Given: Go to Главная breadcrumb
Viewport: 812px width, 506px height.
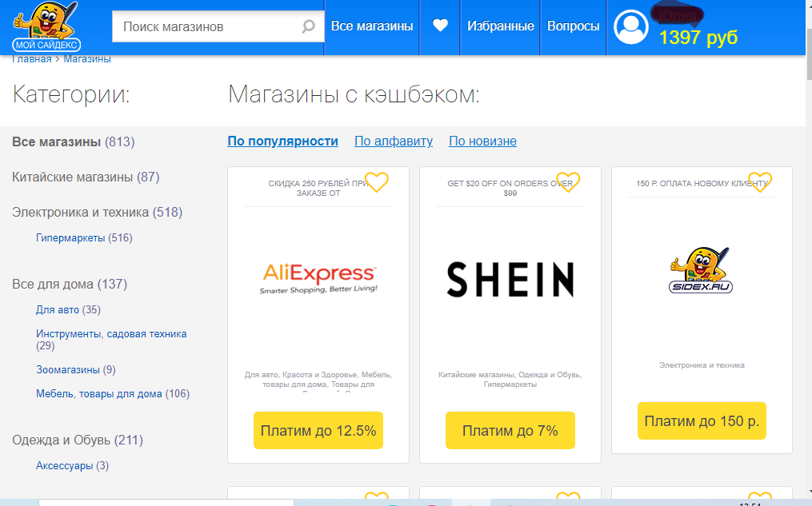Looking at the screenshot, I should 31,59.
